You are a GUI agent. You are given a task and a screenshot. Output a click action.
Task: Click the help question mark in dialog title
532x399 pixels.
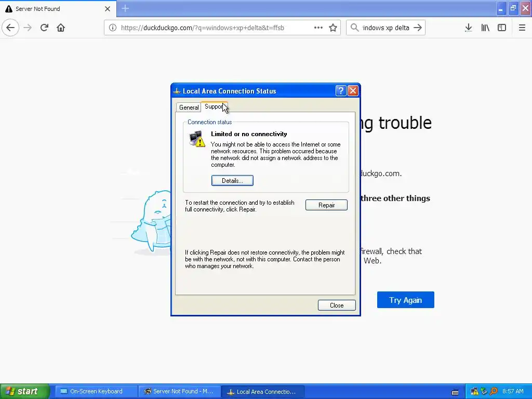pyautogui.click(x=341, y=90)
